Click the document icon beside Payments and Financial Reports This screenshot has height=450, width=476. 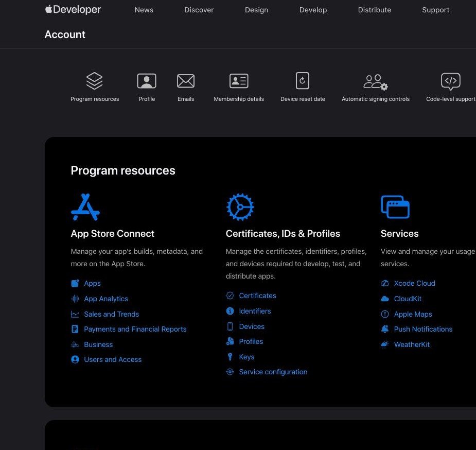coord(75,329)
